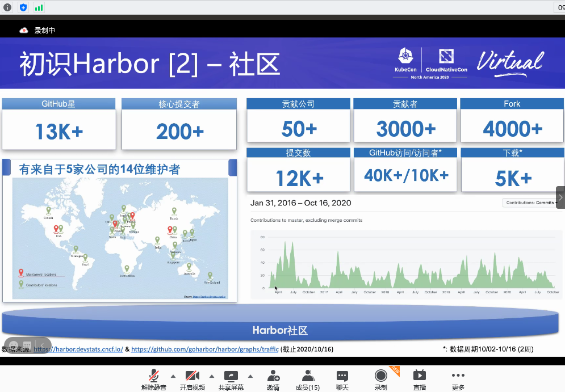This screenshot has height=392, width=565.
Task: Click the KubeCon logo on the slide
Action: pos(405,60)
